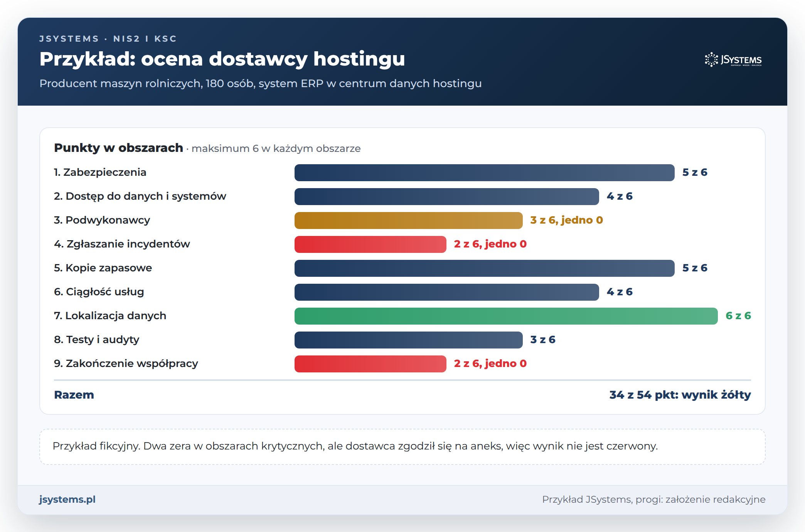Click the title 'Przykład: ocena dostawcy hostingu'
Viewport: 805px width, 532px height.
[222, 59]
